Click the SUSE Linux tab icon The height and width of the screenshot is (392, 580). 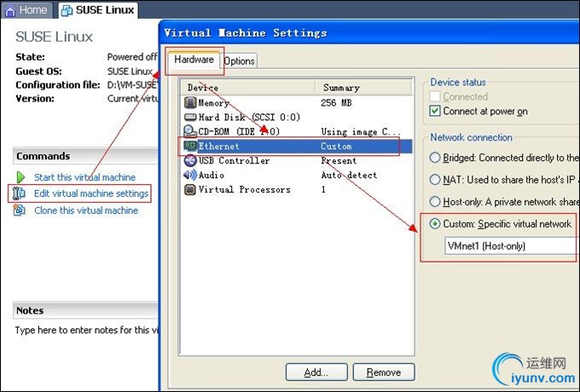pos(67,11)
